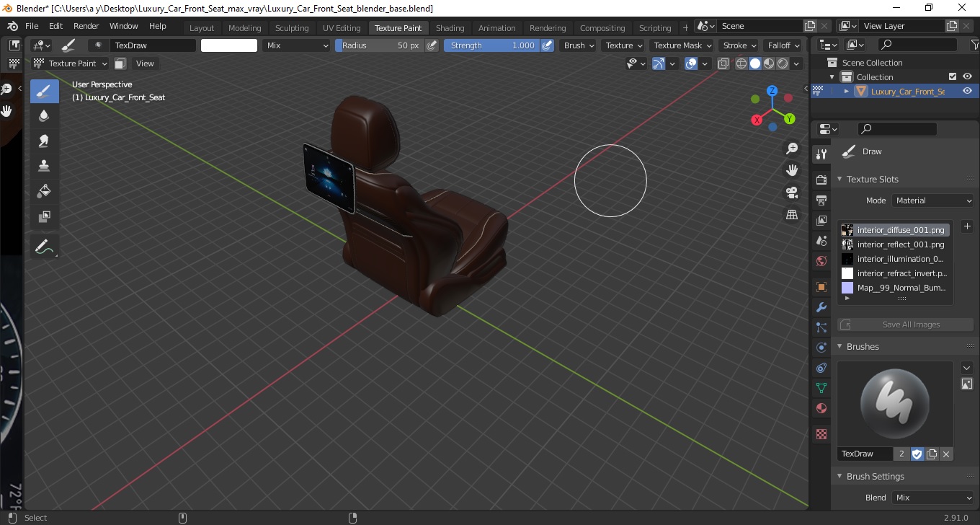
Task: Select the Draw brush tool
Action: pos(44,92)
